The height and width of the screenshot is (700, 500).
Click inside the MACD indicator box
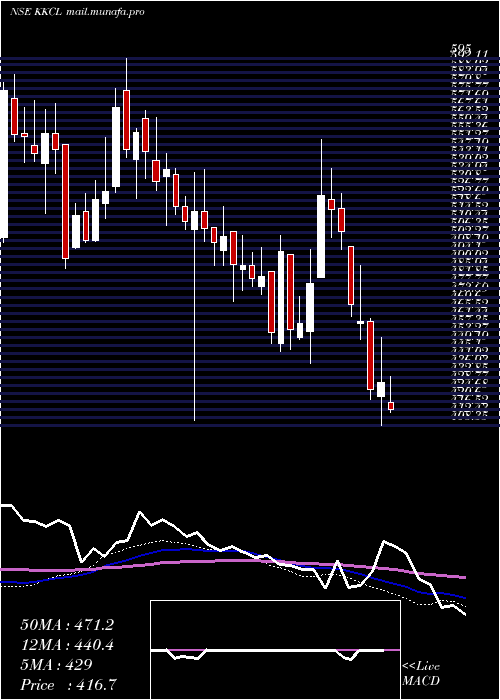click(x=275, y=650)
